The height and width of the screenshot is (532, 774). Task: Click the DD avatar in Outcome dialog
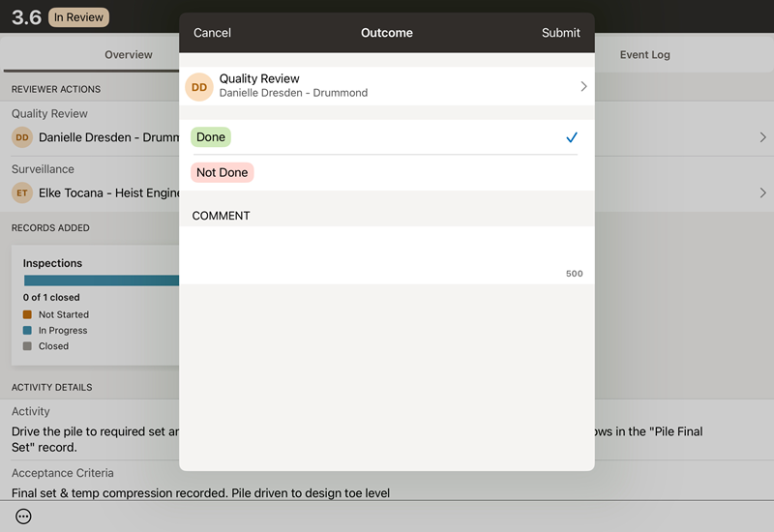point(199,87)
